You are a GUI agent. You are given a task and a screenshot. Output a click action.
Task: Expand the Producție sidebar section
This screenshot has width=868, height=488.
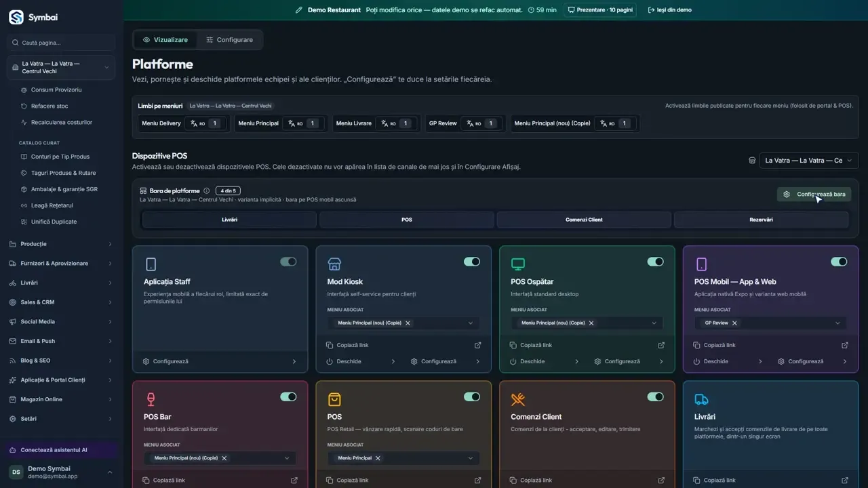tap(61, 244)
